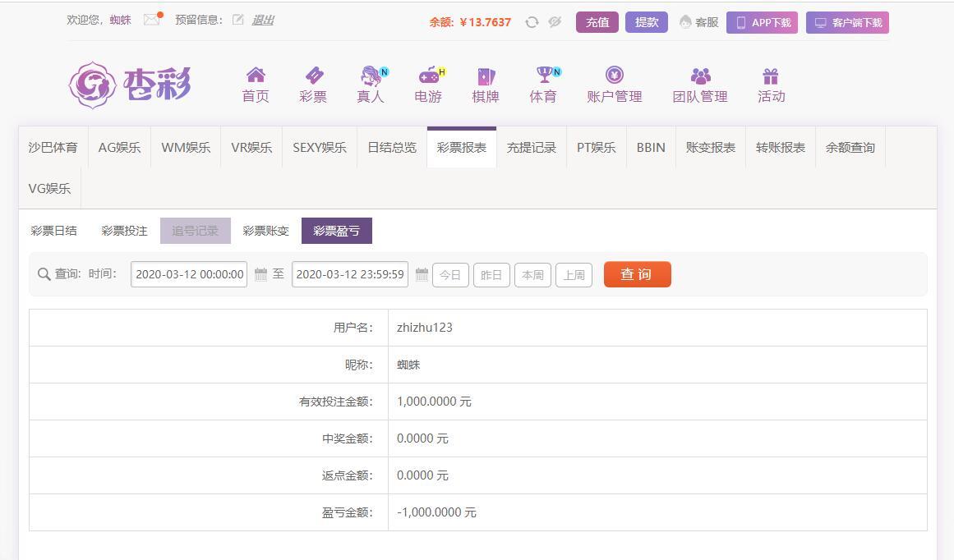Select the 本周 quick date button
This screenshot has height=560, width=954.
533,275
